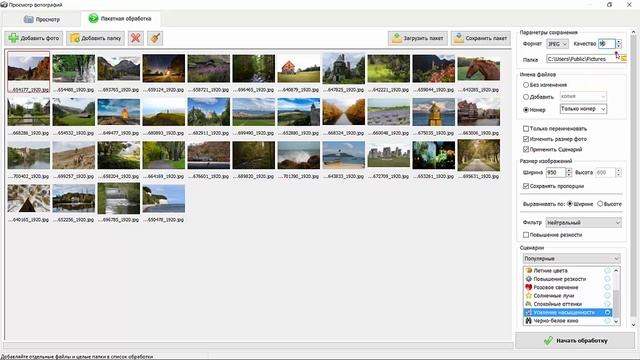Screen dimensions: 640x360
Task: Select the night road lights thumbnail
Action: point(163,68)
